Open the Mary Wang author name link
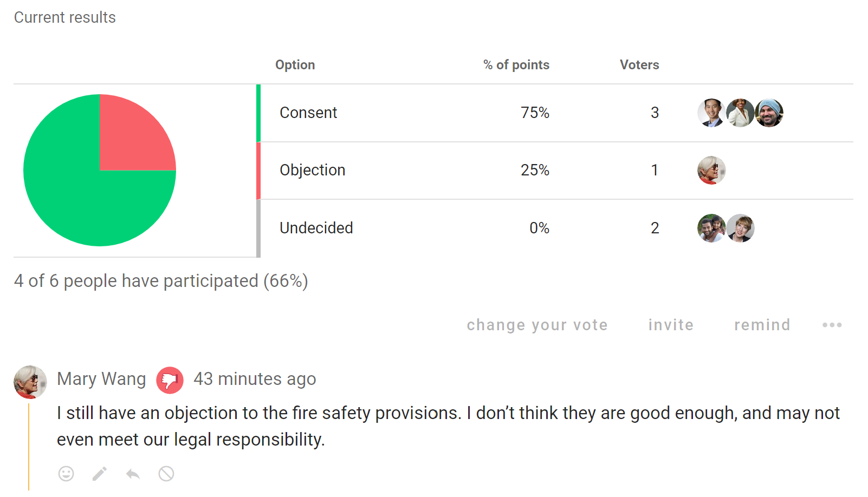 101,379
